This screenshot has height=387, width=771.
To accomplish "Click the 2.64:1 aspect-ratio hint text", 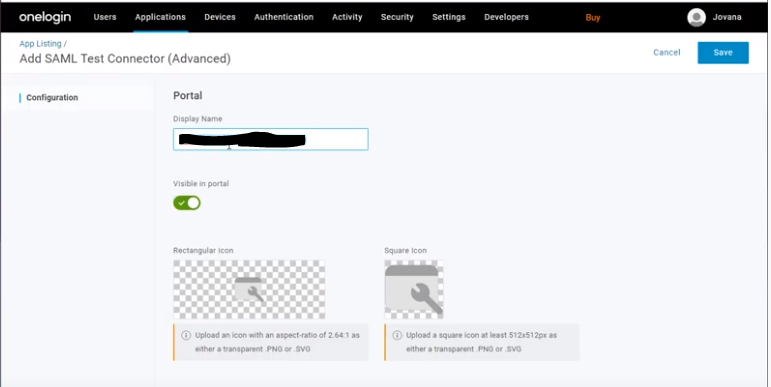I will point(277,342).
